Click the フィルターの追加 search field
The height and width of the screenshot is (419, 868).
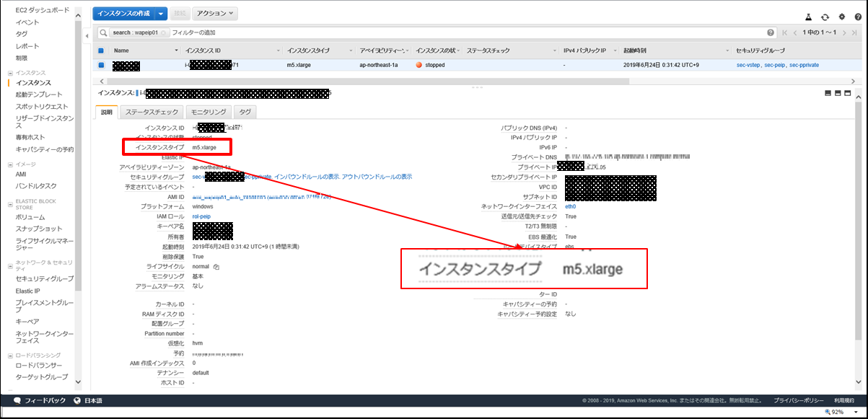433,33
